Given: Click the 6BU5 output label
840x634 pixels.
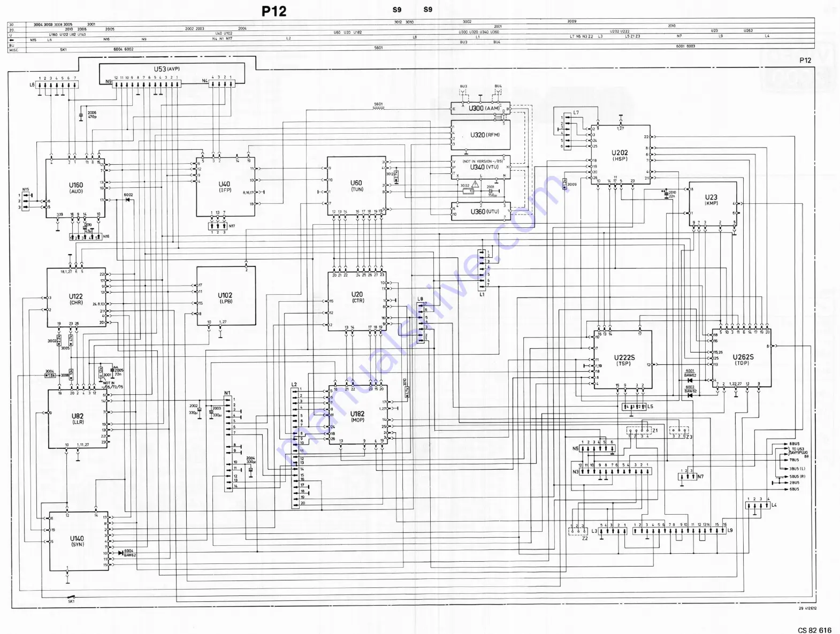Looking at the screenshot, I should (794, 489).
